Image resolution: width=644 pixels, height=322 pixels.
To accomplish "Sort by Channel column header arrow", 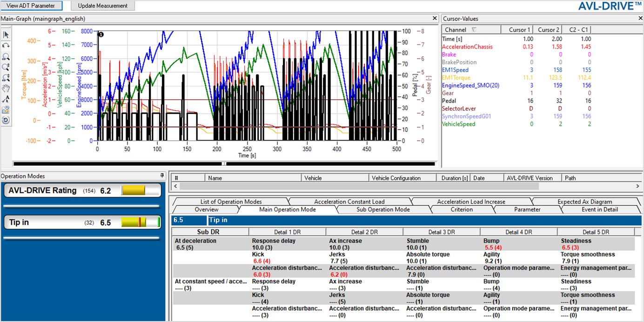I will click(474, 30).
